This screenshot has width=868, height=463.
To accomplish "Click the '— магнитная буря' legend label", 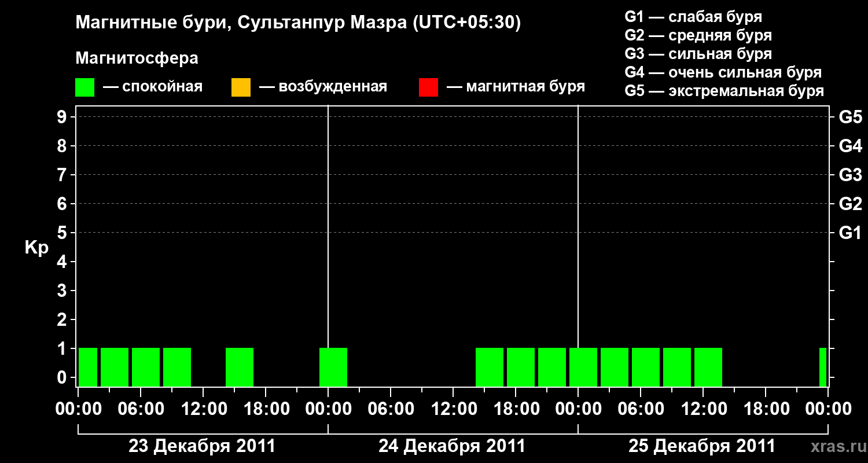I will (x=516, y=87).
